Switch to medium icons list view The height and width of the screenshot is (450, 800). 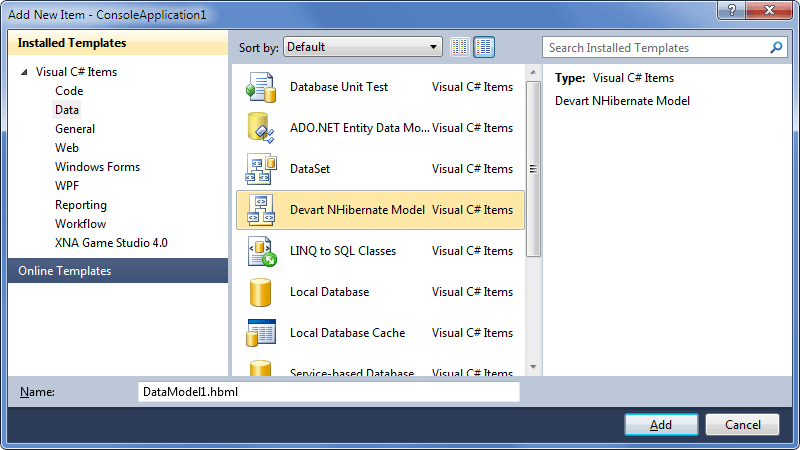(x=484, y=47)
